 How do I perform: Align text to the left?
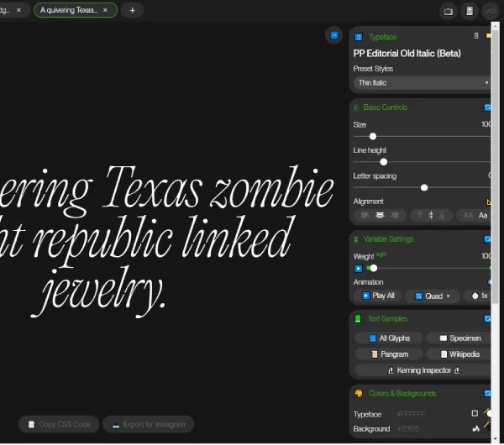pyautogui.click(x=365, y=215)
